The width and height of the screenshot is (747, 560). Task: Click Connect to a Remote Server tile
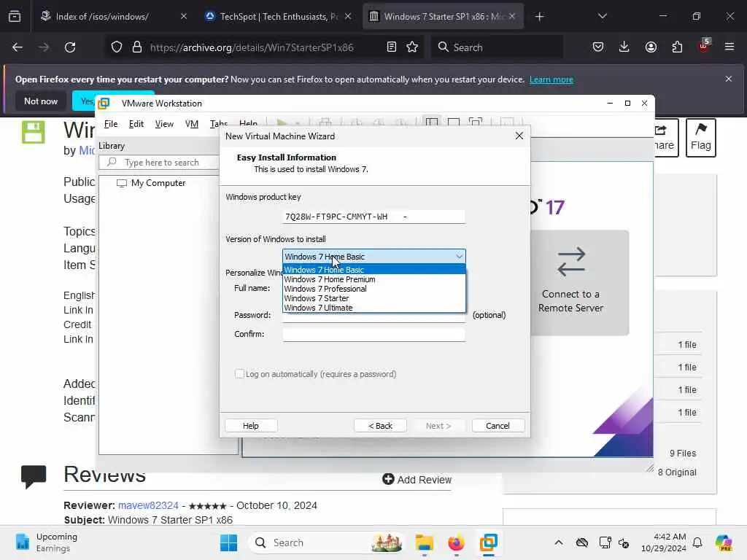pos(579,283)
